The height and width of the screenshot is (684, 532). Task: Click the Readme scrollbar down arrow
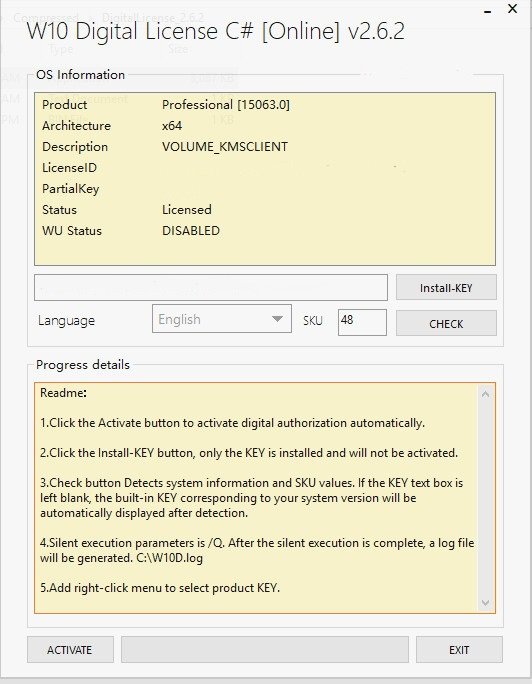485,603
